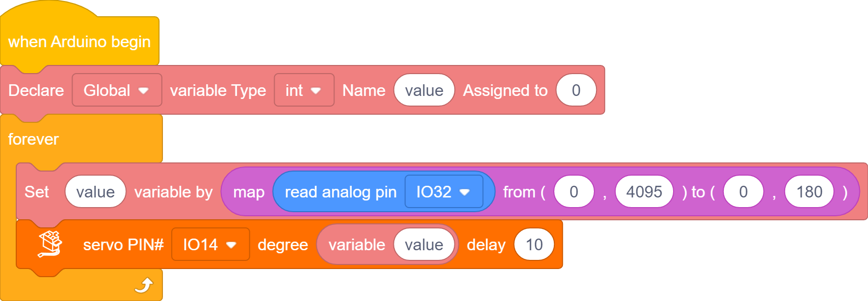Click the 0 after 'to (' in map

click(x=744, y=191)
